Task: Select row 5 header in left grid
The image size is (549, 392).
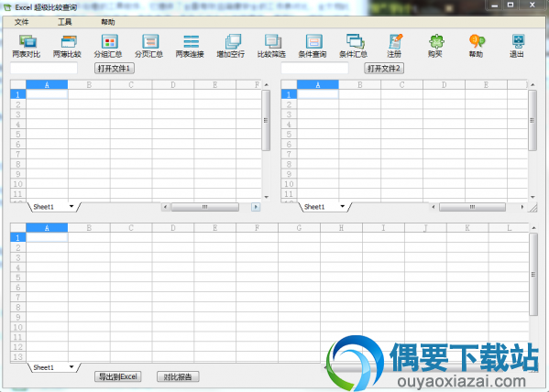Action: pos(18,135)
